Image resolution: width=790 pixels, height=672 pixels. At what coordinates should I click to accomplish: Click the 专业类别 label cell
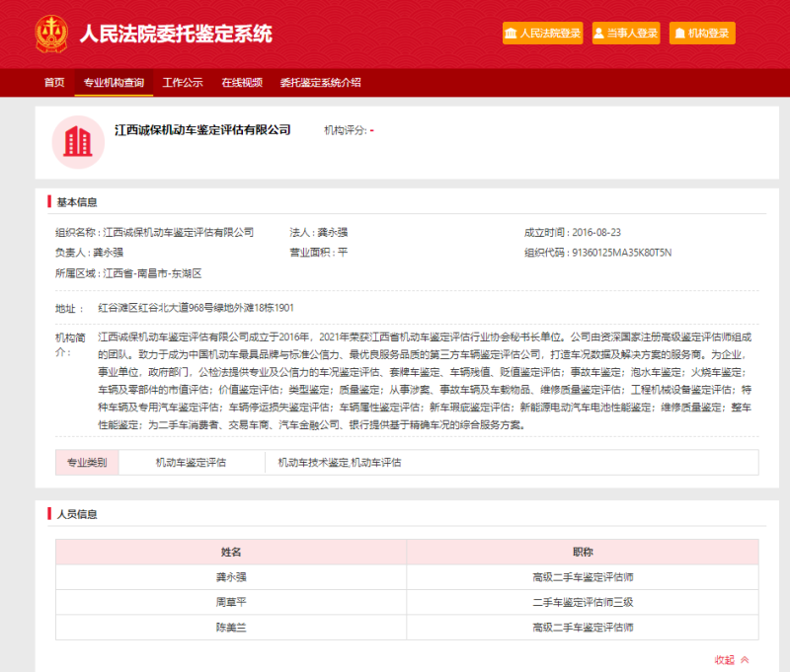[x=87, y=462]
